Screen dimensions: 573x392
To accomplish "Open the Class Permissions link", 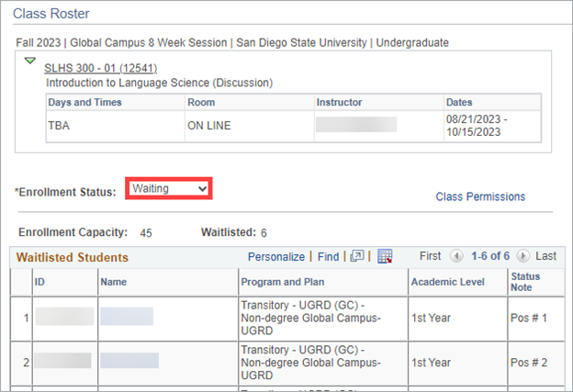I will pos(480,196).
